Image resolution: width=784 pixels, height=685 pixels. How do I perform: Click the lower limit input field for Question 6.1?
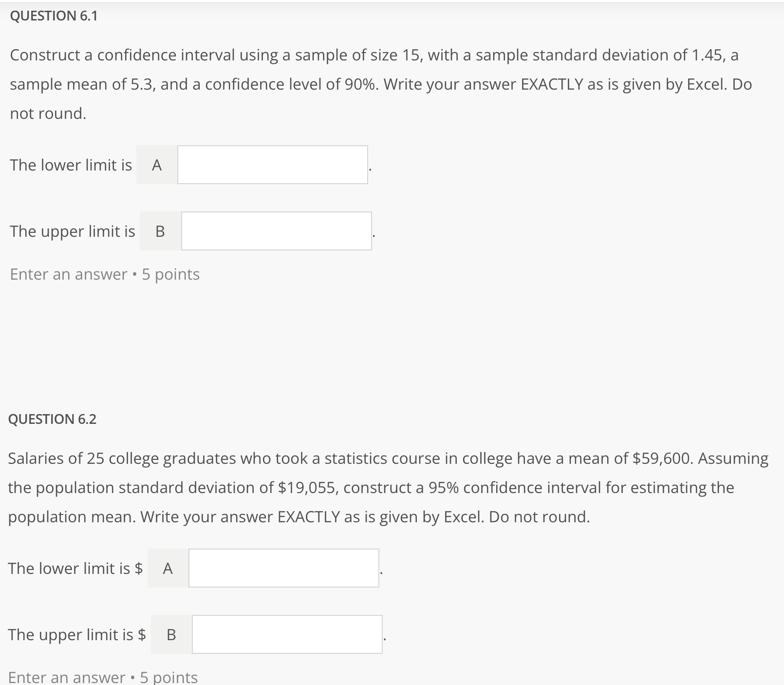click(x=272, y=165)
